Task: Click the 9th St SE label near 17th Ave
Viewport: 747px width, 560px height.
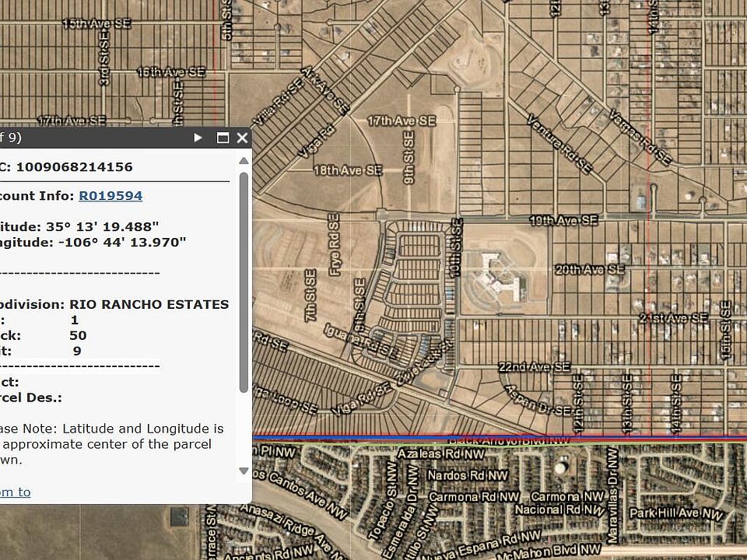Action: tap(409, 157)
